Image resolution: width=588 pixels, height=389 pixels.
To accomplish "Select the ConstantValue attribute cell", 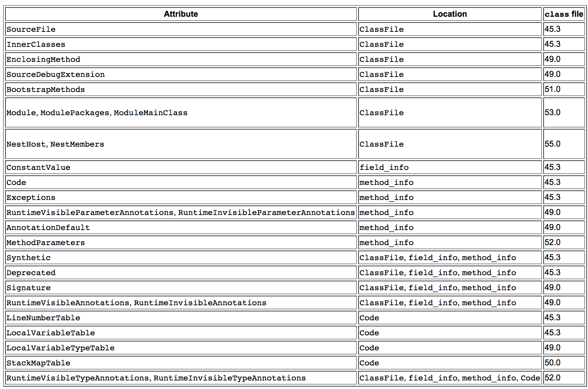I will click(181, 167).
